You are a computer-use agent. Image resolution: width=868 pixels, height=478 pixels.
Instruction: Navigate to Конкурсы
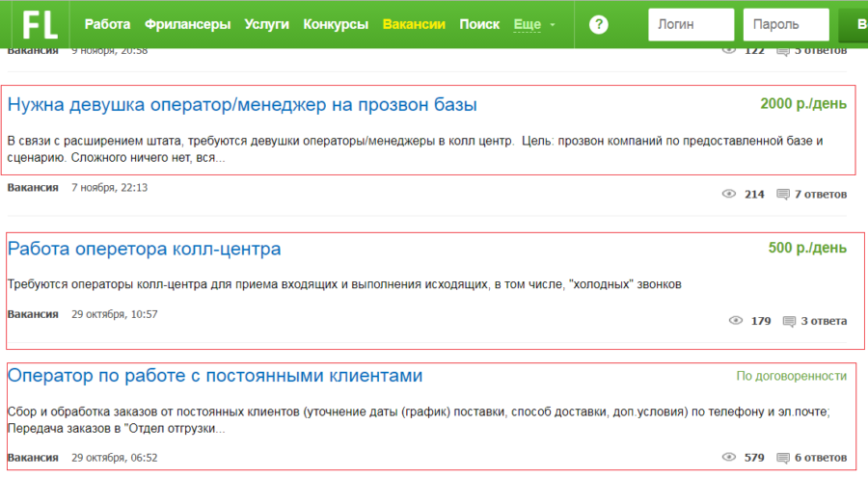coord(336,24)
